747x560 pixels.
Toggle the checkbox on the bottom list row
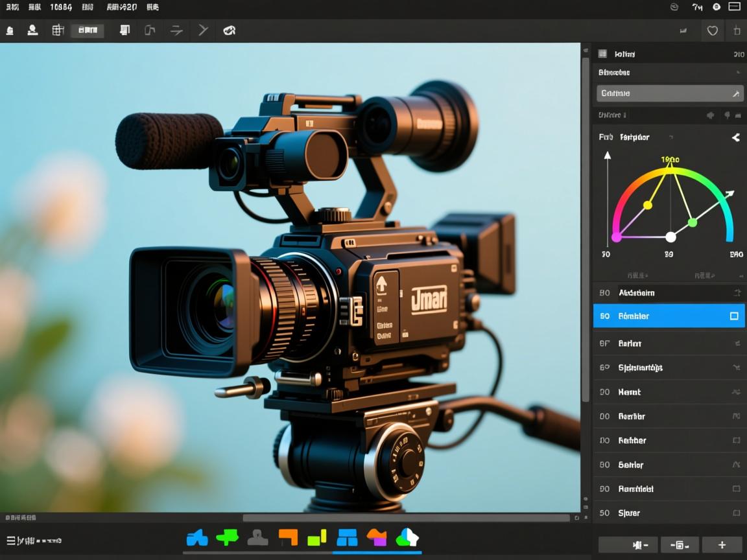[736, 513]
